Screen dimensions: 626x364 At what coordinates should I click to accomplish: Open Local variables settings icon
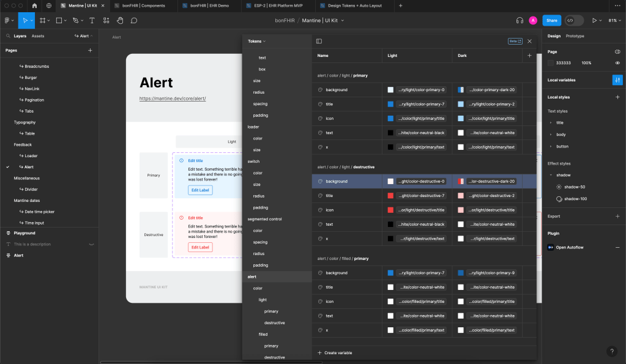[x=617, y=80]
